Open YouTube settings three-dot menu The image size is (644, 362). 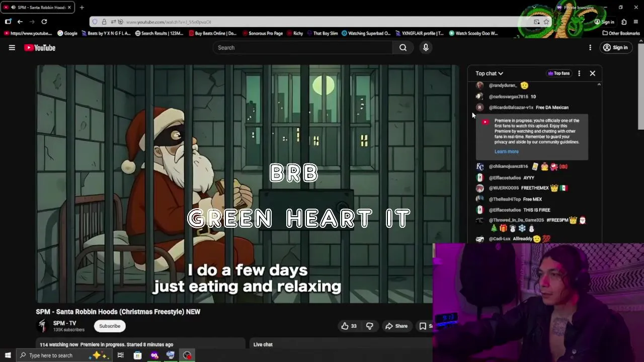(590, 48)
